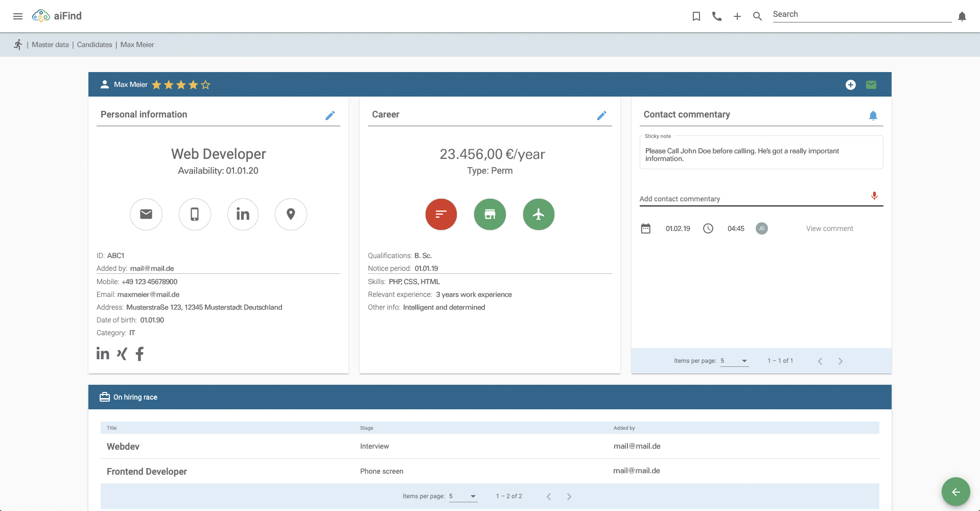Click Contact commentary bell icon
Screen dimensions: 980x511
(873, 115)
